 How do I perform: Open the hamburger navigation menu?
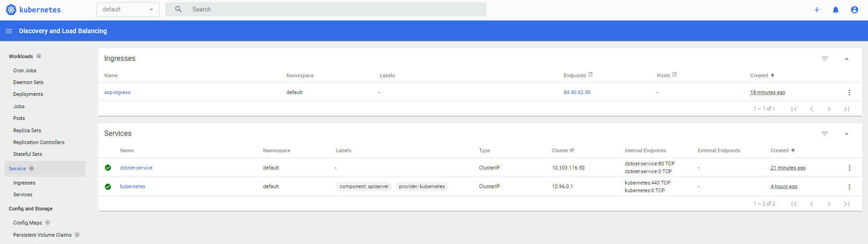(9, 31)
